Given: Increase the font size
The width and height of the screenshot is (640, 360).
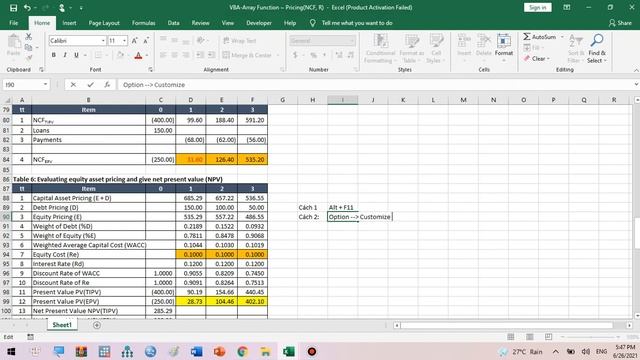Looking at the screenshot, I should click(134, 40).
